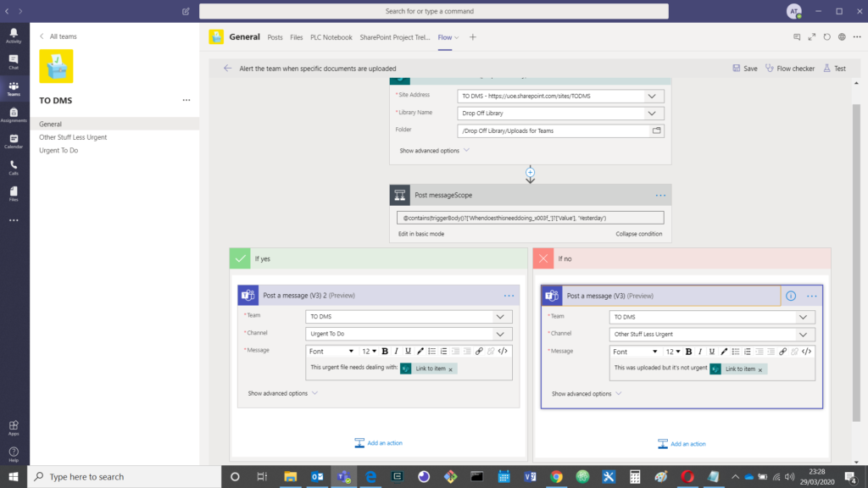
Task: Show advanced options in If no action
Action: pos(587,394)
